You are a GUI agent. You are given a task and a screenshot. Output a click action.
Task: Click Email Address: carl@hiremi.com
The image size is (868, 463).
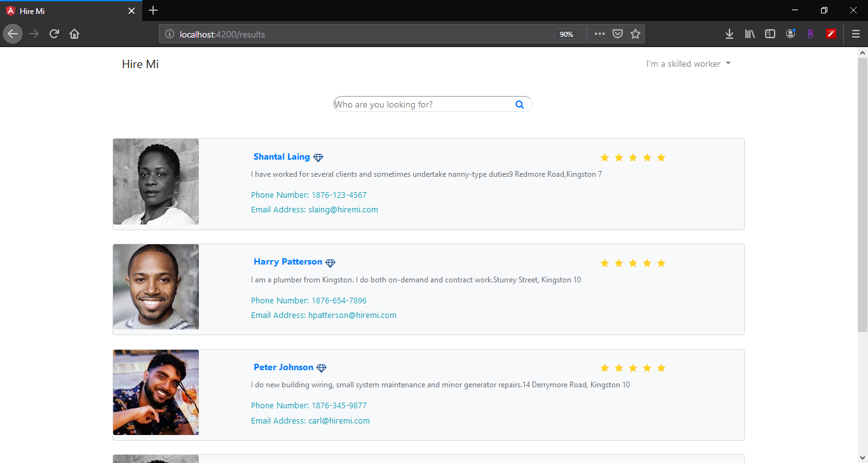pos(310,421)
